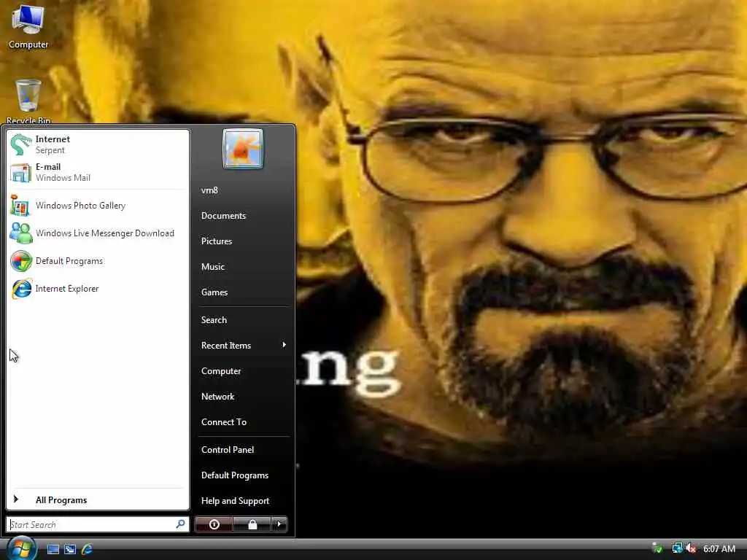Open the shutdown options arrow menu

(279, 524)
